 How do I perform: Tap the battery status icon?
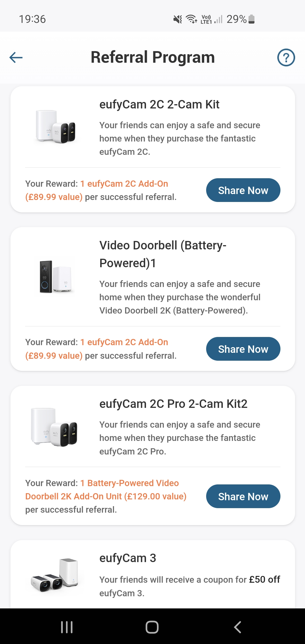pos(252,19)
